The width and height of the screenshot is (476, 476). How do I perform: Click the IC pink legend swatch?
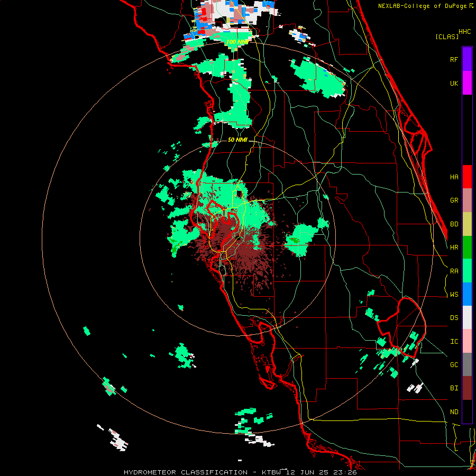[x=467, y=341]
